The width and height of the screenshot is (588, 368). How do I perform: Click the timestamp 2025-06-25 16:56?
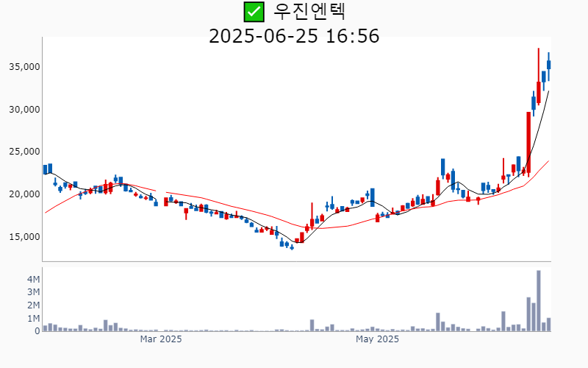[294, 36]
